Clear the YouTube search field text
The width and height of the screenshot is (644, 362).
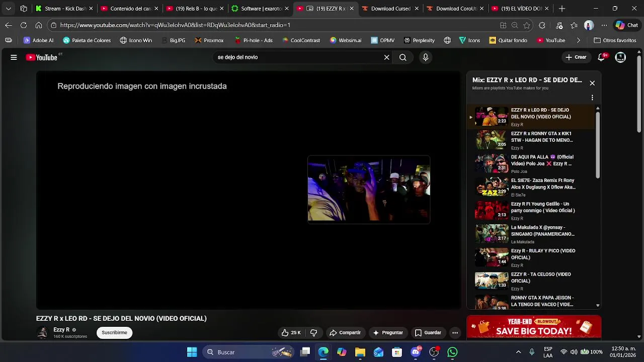[386, 57]
